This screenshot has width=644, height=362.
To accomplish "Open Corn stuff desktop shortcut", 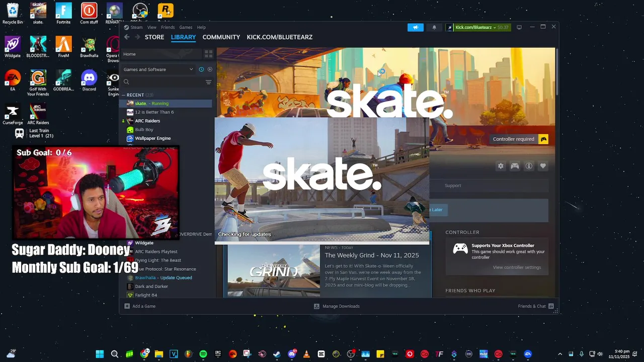I will (x=89, y=14).
